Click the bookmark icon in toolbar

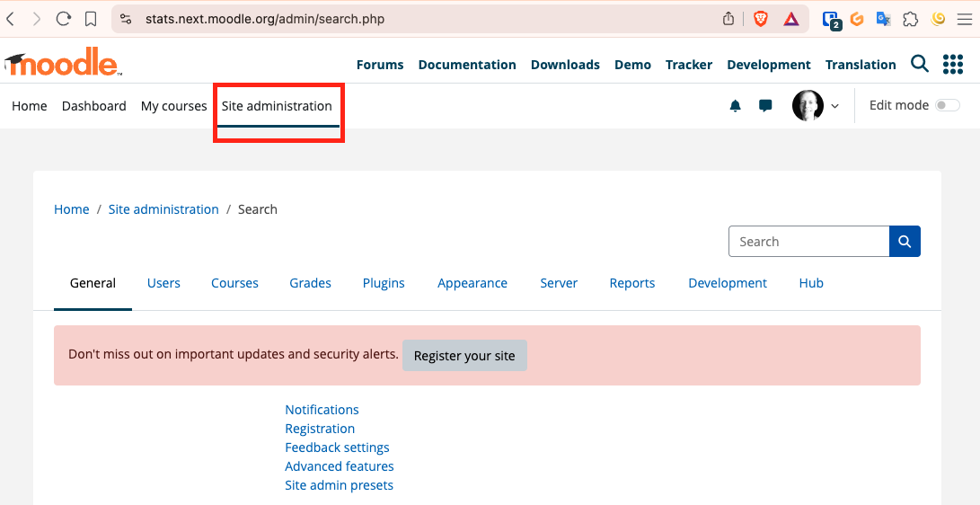tap(91, 20)
